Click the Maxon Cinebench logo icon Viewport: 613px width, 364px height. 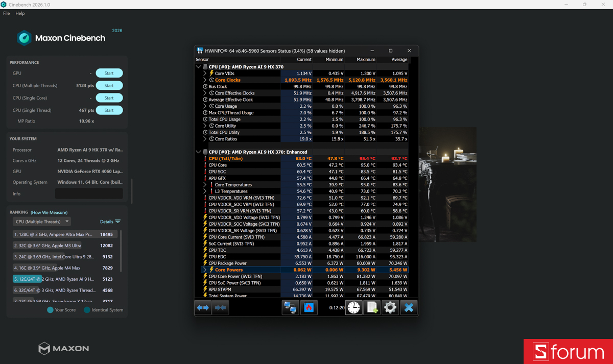tap(24, 38)
